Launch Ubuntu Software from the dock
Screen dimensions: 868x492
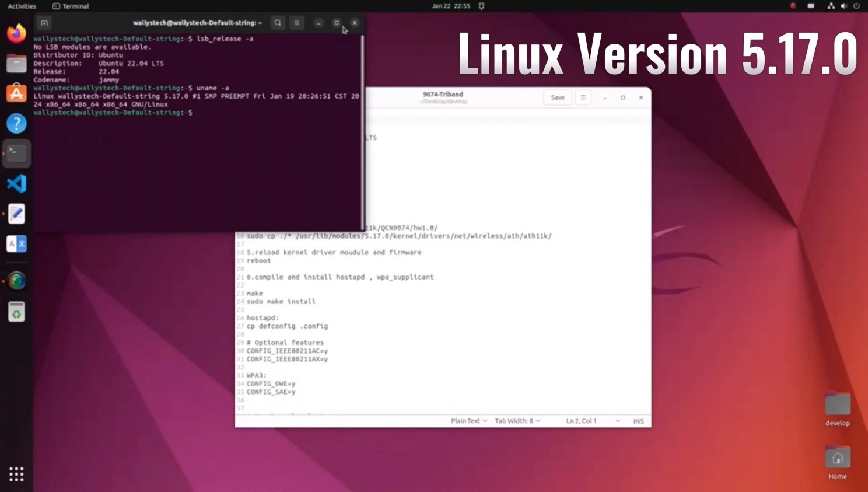click(16, 93)
